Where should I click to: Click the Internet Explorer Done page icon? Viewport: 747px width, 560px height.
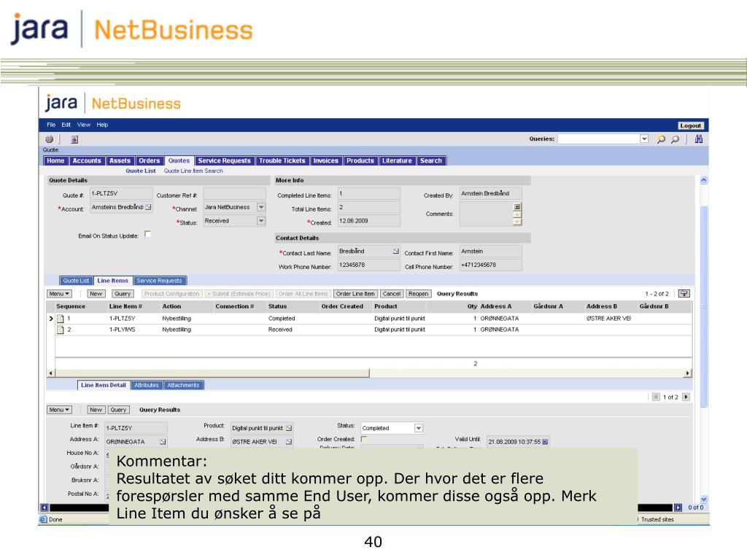click(43, 519)
